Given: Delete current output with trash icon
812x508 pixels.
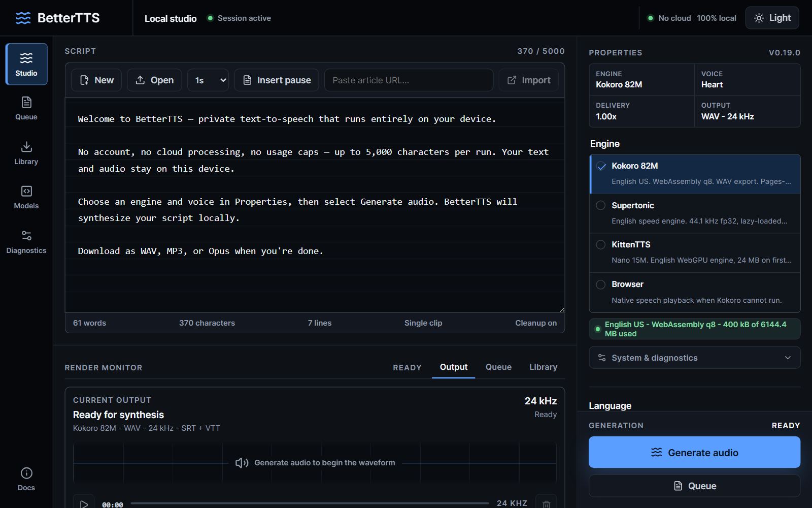Looking at the screenshot, I should [x=546, y=503].
